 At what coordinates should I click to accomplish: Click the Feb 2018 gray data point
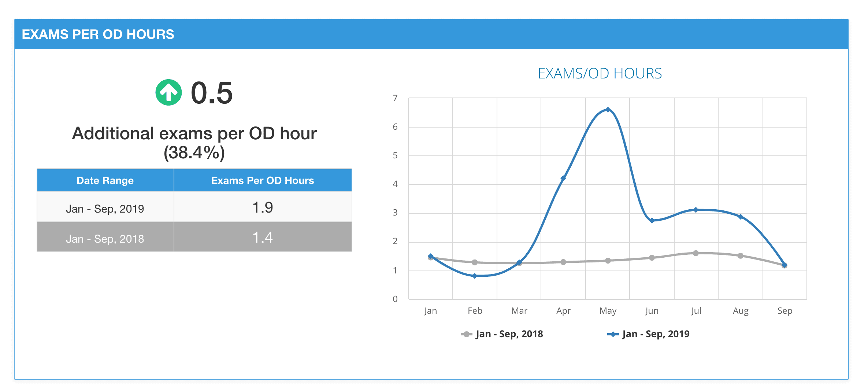coord(475,262)
